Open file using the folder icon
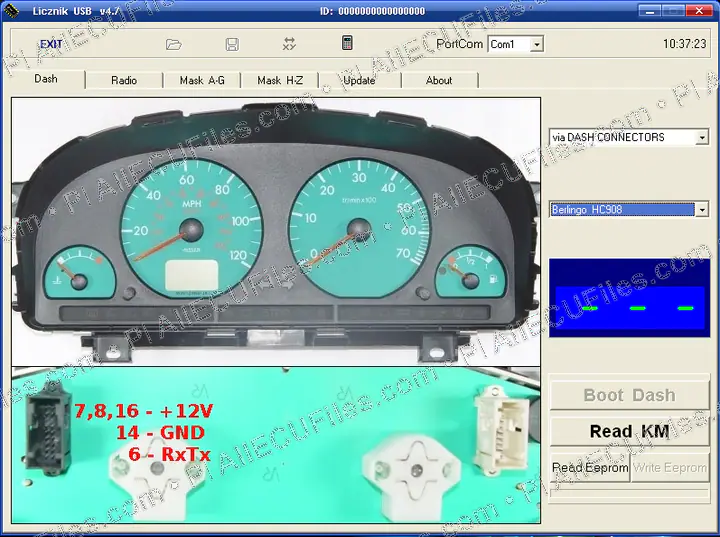Image resolution: width=720 pixels, height=537 pixels. tap(174, 45)
